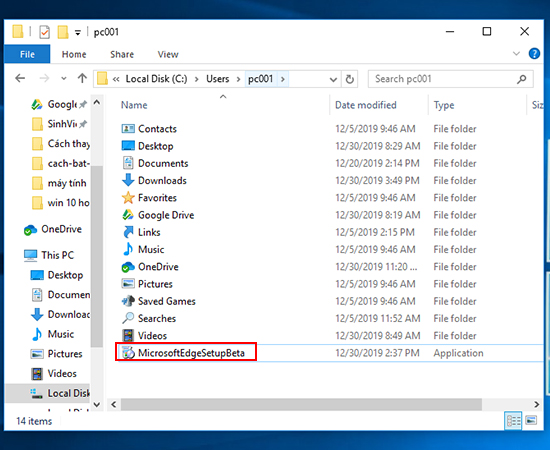Expand the address bar history dropdown
550x450 pixels.
coord(333,80)
